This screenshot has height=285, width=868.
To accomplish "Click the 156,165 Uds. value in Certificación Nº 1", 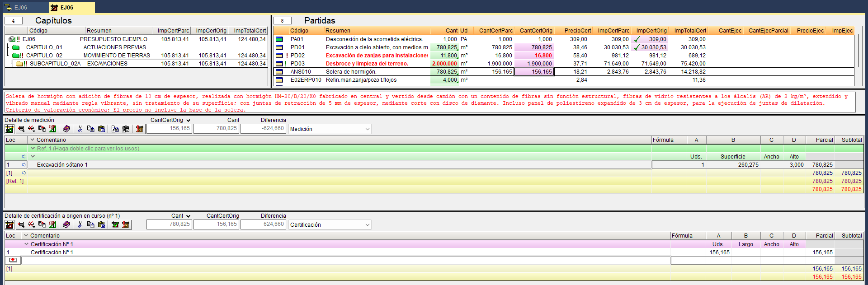I will [x=719, y=252].
